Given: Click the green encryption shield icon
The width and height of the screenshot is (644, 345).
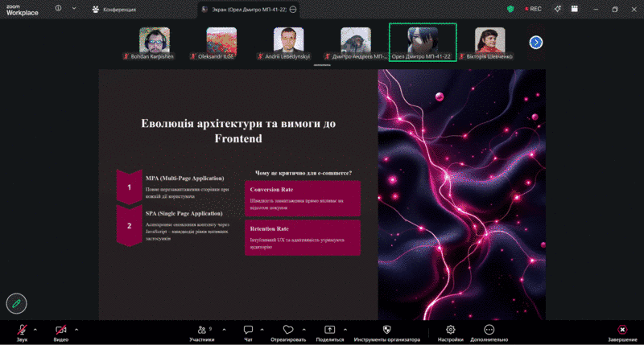Looking at the screenshot, I should coord(510,10).
